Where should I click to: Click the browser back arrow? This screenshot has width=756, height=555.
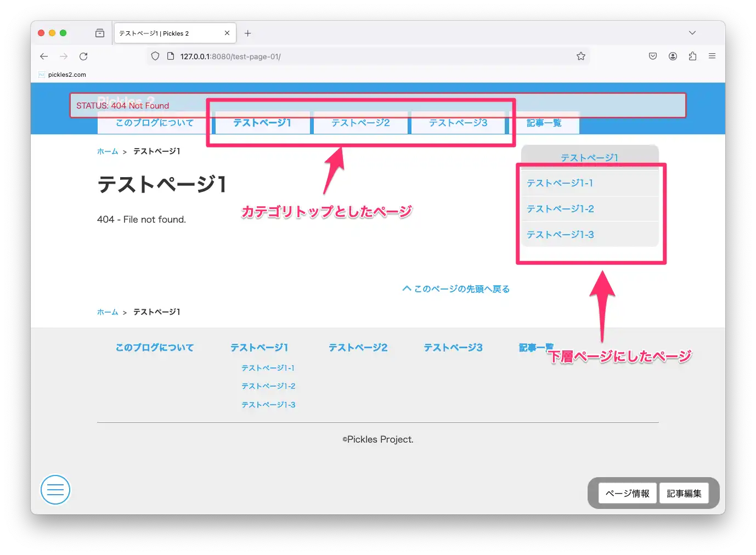[x=44, y=56]
